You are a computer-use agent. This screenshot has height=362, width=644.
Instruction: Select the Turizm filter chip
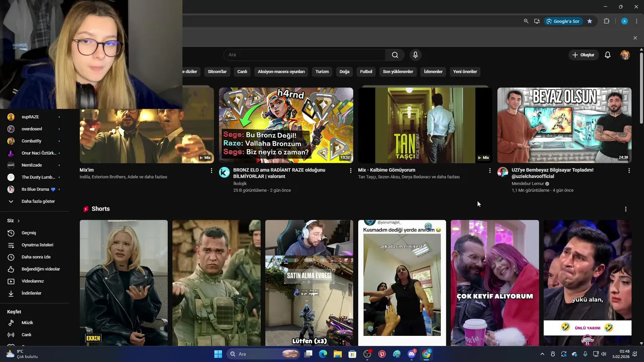[322, 71]
